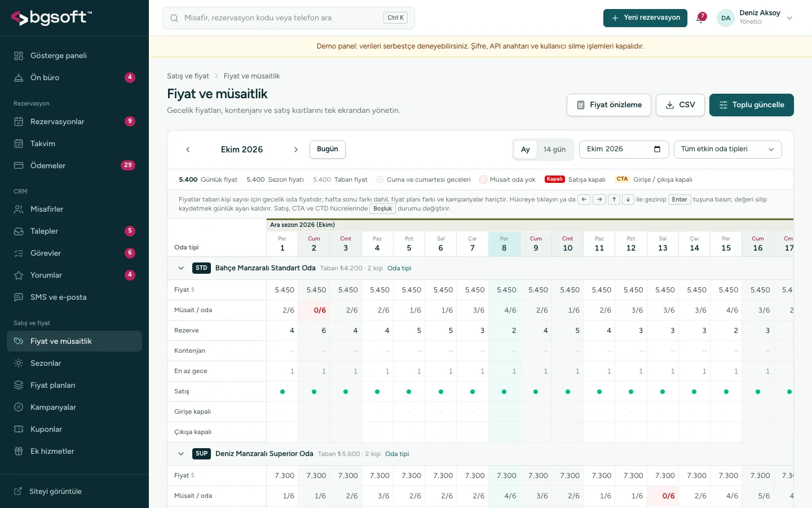The width and height of the screenshot is (812, 508).
Task: Click the Ek hizmetler gift icon
Action: click(19, 452)
